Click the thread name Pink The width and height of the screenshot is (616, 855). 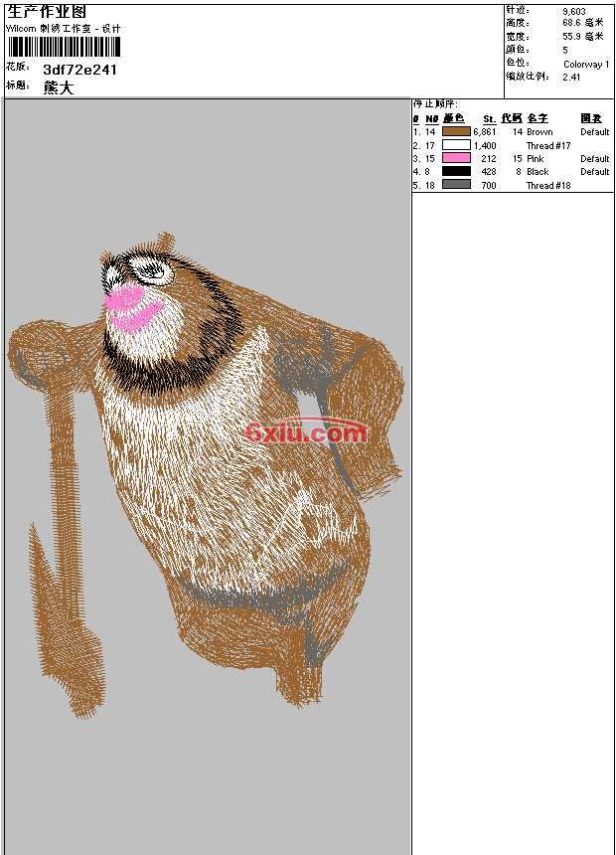click(536, 159)
